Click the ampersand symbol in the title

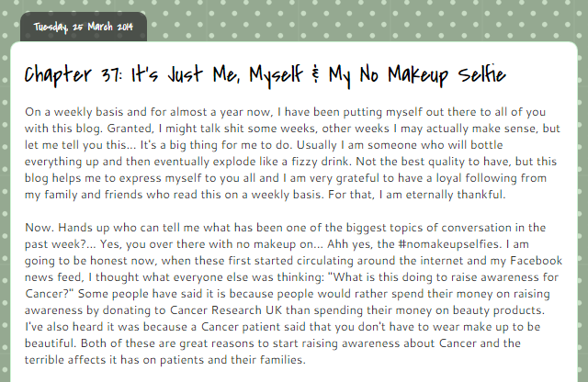[x=316, y=74]
